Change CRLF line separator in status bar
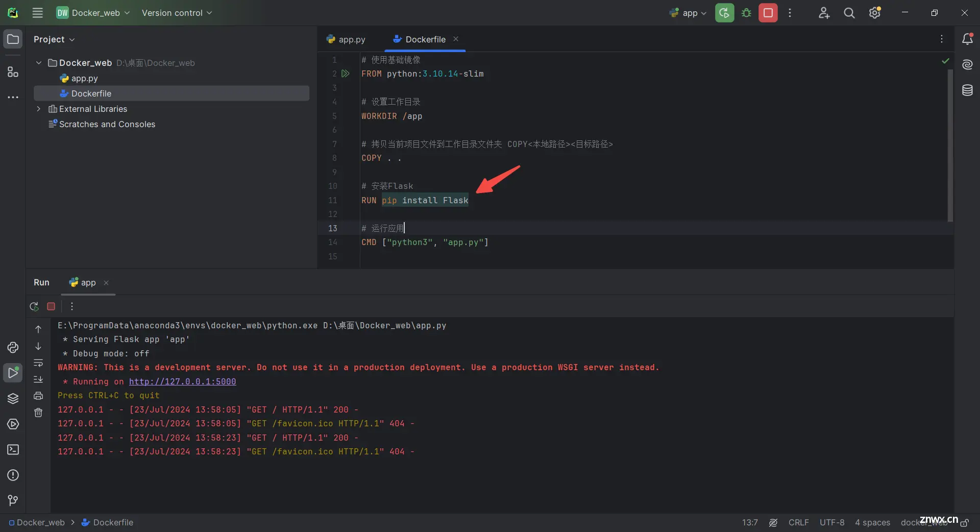Screen dimensions: 980x532 [x=798, y=522]
